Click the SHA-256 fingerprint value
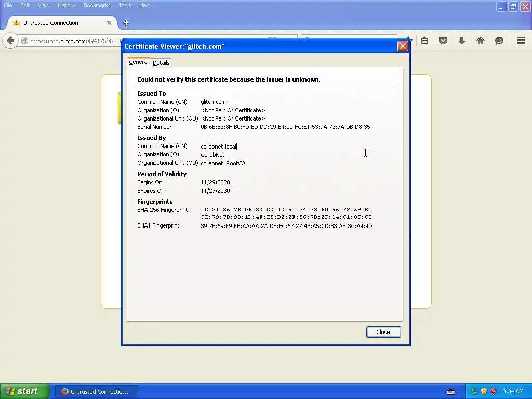The image size is (532, 399). click(288, 214)
